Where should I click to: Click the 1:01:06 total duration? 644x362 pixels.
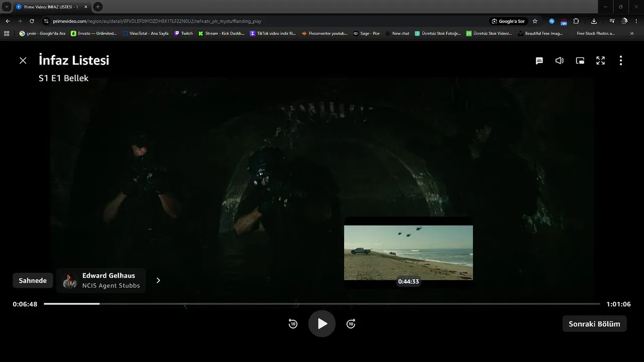618,304
